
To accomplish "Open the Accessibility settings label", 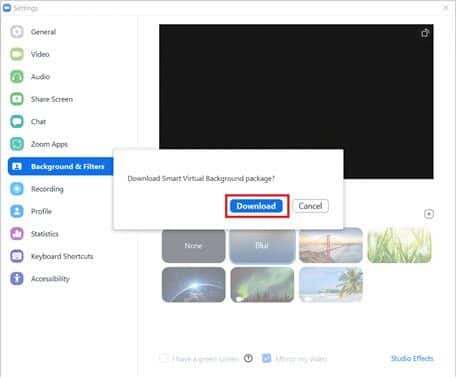I will [50, 278].
